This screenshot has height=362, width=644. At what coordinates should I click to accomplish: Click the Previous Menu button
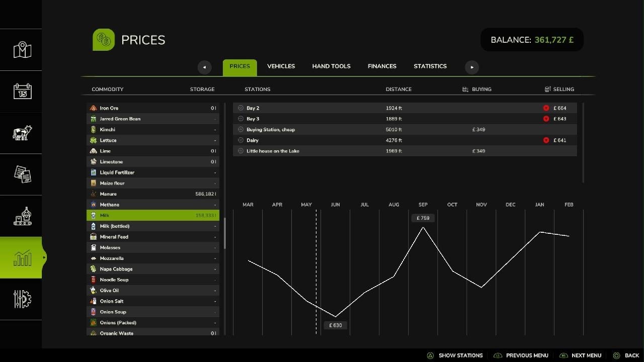pos(522,355)
